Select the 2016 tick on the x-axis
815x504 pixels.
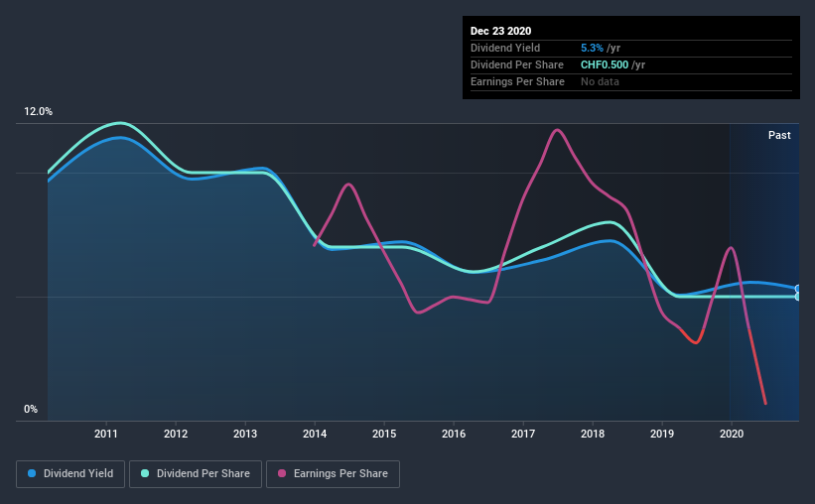tap(454, 434)
